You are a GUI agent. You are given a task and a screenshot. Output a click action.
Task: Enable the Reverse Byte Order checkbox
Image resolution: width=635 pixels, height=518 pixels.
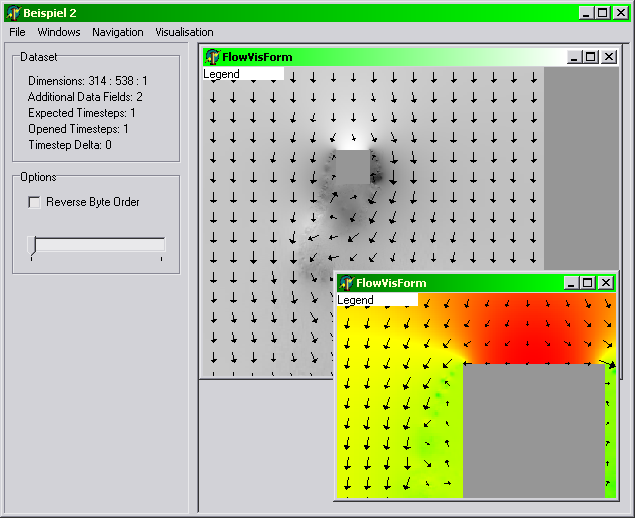click(x=35, y=202)
